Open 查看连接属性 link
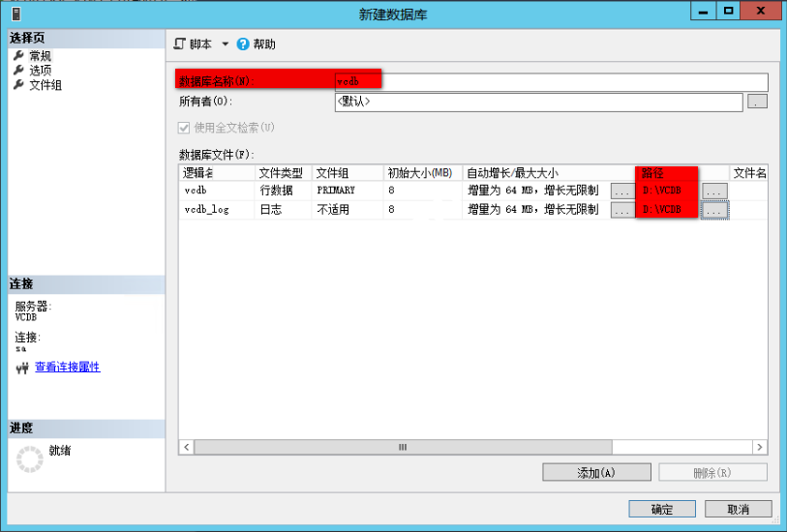 point(67,367)
